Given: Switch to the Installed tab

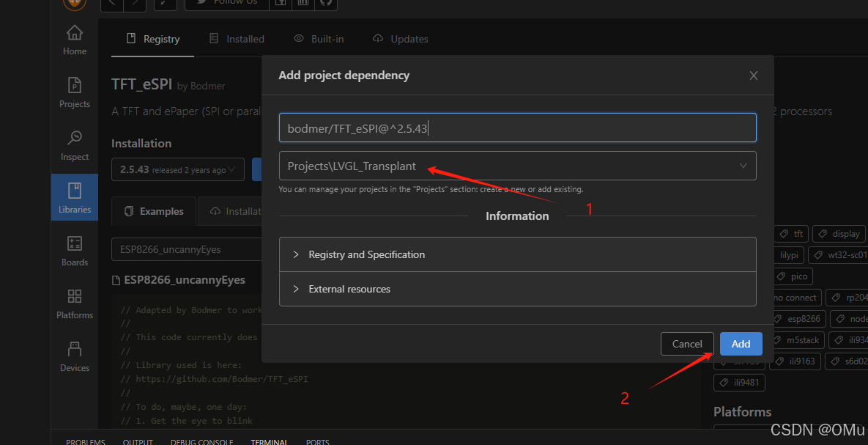Looking at the screenshot, I should [237, 39].
